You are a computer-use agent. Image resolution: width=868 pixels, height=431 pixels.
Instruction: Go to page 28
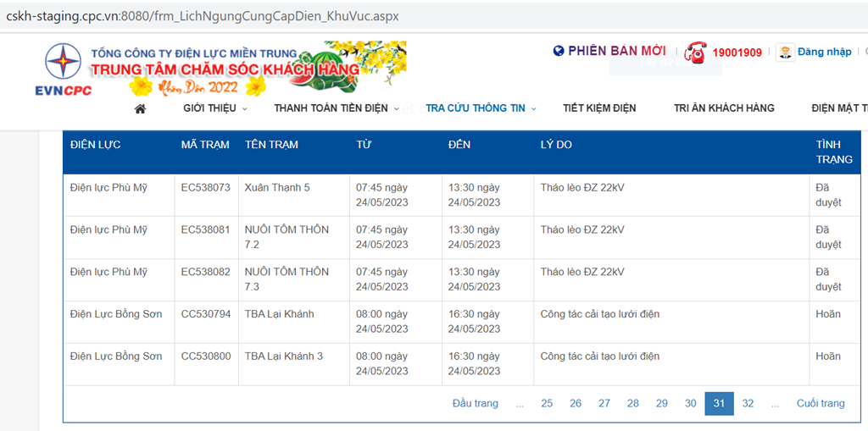tap(633, 403)
